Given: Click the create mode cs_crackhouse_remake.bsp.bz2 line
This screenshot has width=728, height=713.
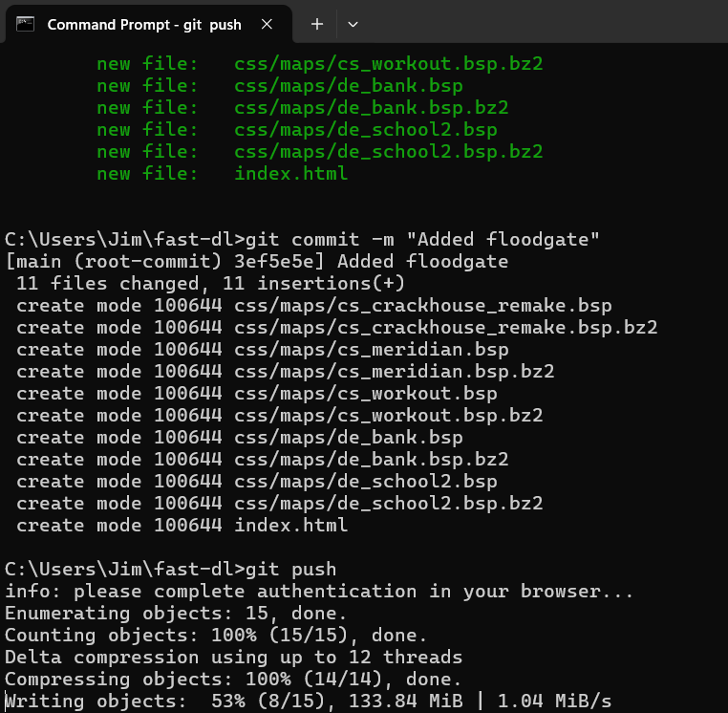Looking at the screenshot, I should (x=337, y=328).
